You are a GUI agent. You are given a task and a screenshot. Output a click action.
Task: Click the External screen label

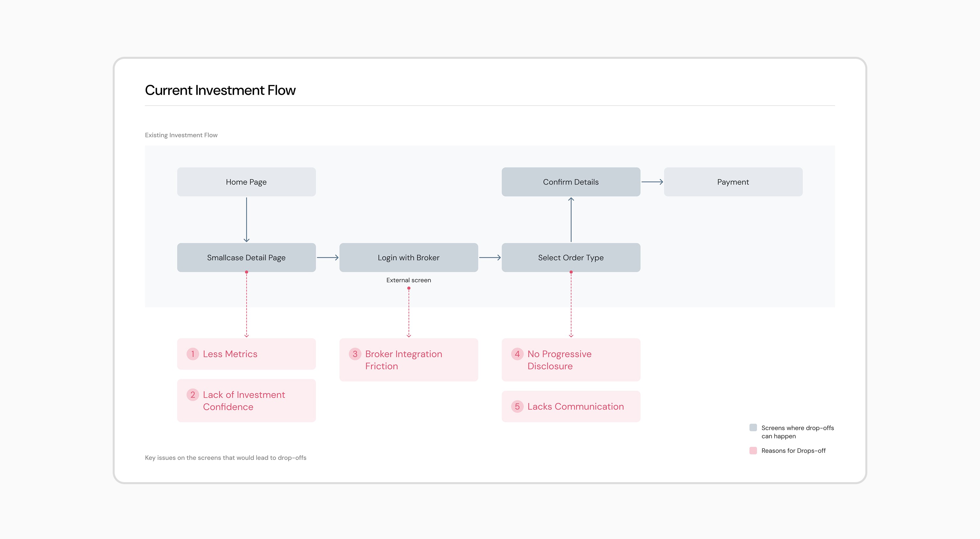[409, 280]
